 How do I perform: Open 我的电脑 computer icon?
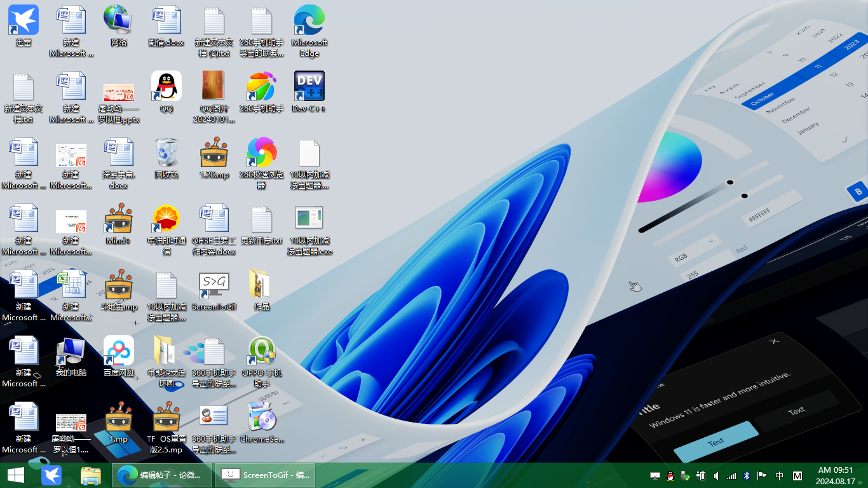coord(71,356)
